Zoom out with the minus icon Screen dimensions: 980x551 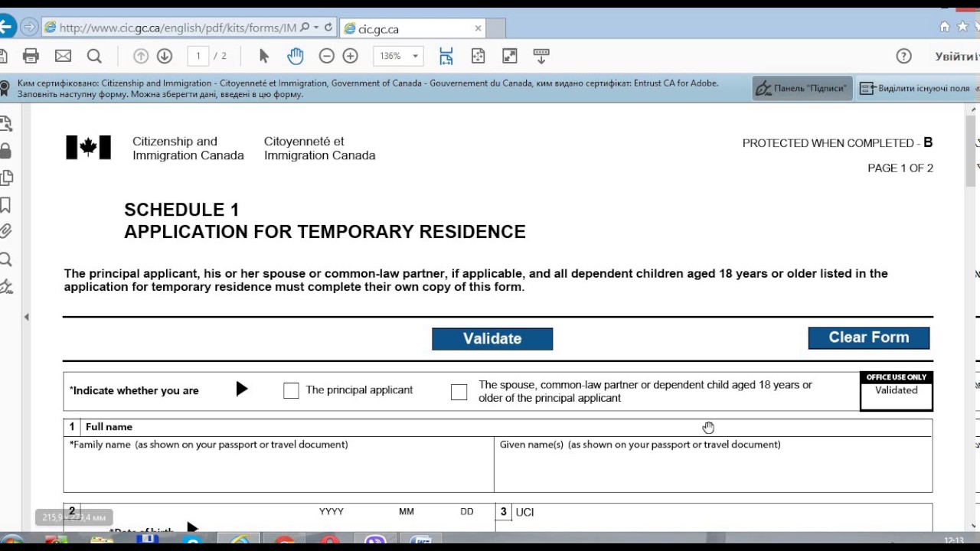(x=327, y=56)
